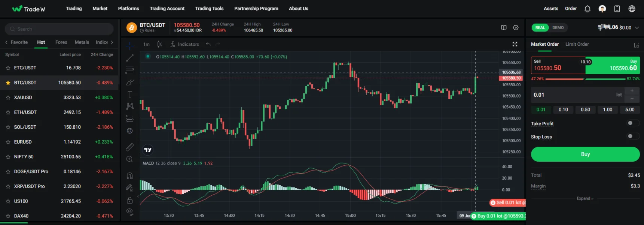Open the account balance dropdown arrow
The width and height of the screenshot is (644, 225).
[x=637, y=28]
